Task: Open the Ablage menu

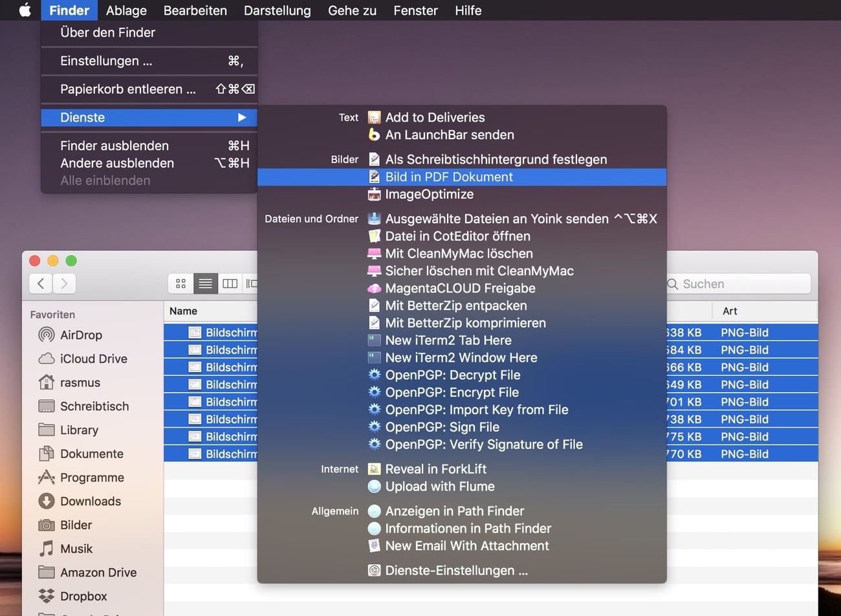Action: tap(126, 10)
